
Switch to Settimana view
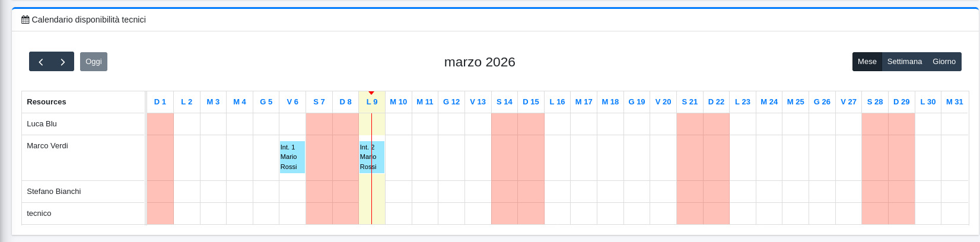coord(904,62)
